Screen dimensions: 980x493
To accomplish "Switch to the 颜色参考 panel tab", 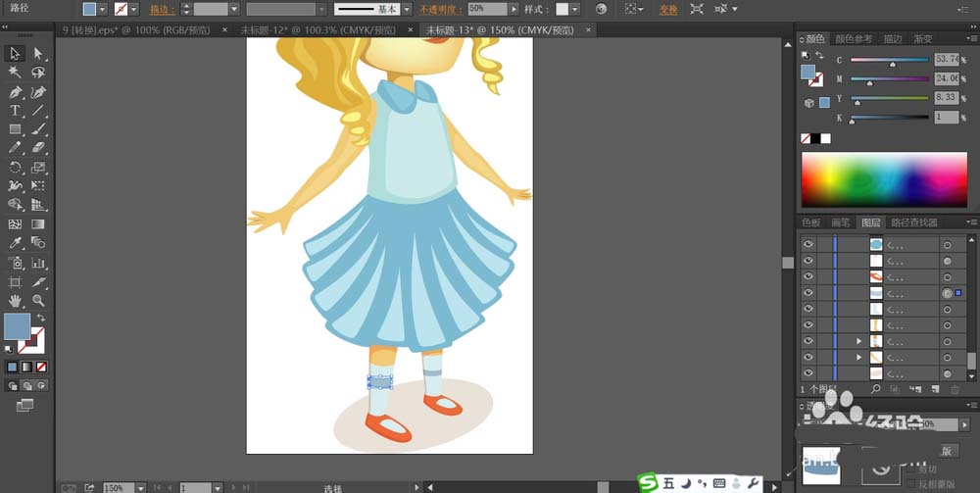I will [x=854, y=39].
